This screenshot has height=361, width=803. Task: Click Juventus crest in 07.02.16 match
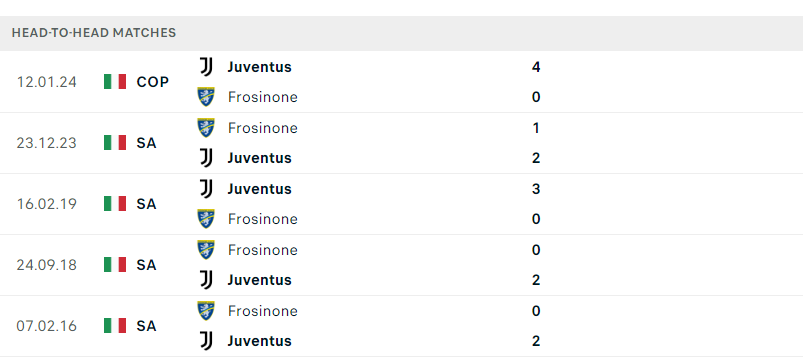[206, 341]
